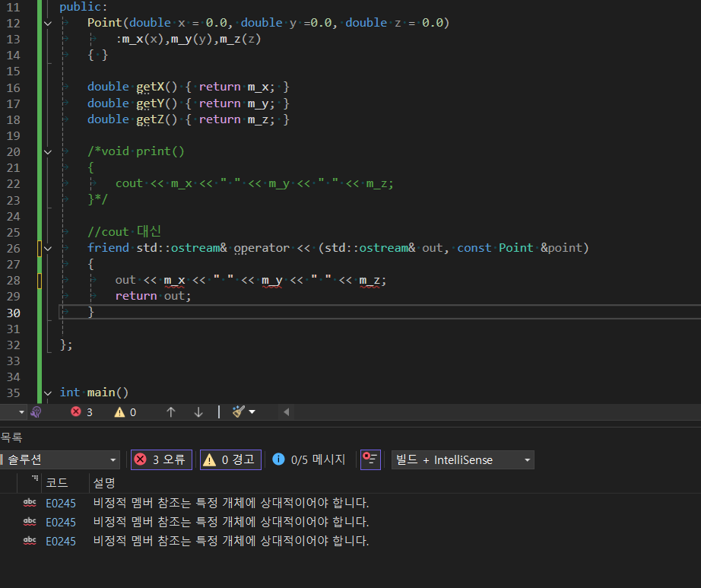701x588 pixels.
Task: Toggle the 0 경고 warnings filter
Action: [230, 459]
